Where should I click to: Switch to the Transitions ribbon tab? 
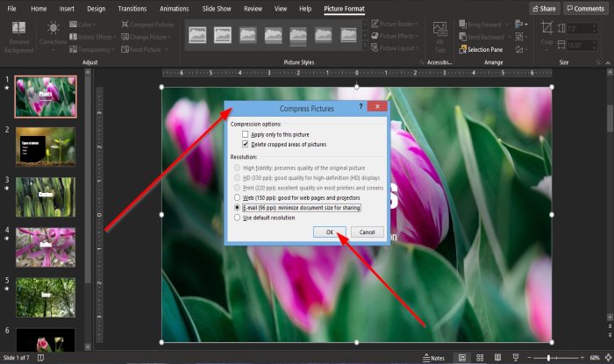132,9
